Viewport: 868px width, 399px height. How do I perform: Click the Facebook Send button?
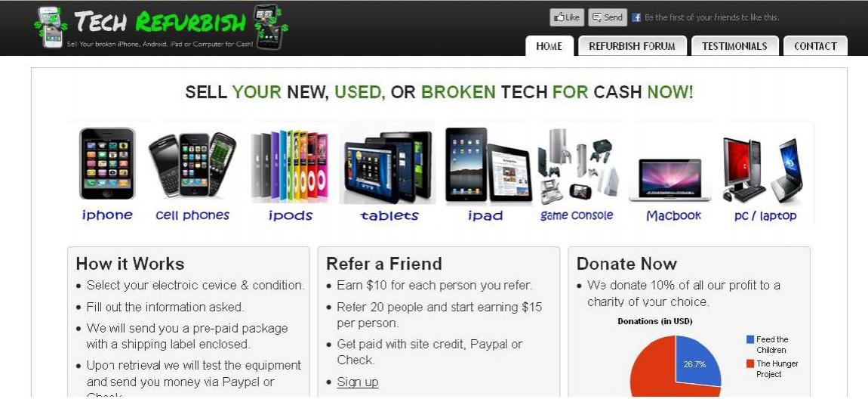pyautogui.click(x=608, y=17)
